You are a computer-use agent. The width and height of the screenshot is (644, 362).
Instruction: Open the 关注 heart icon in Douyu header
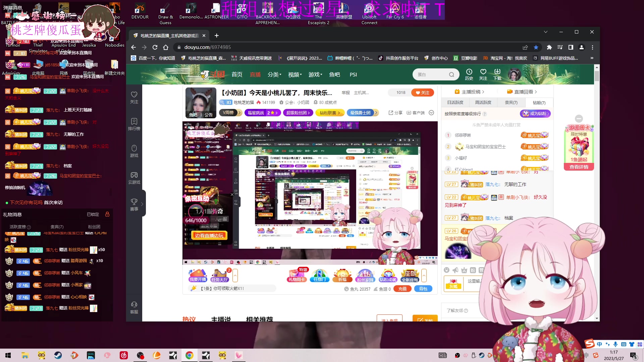point(483,74)
